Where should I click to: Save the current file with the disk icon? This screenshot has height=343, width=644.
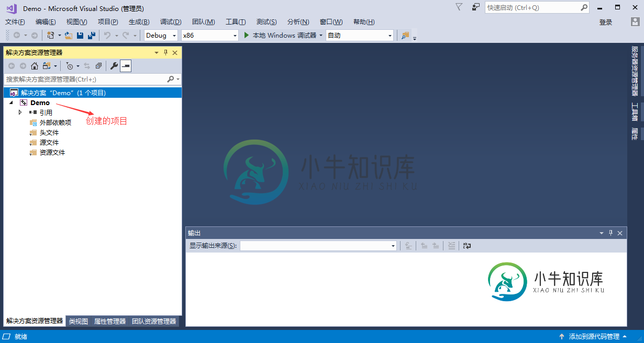[80, 36]
